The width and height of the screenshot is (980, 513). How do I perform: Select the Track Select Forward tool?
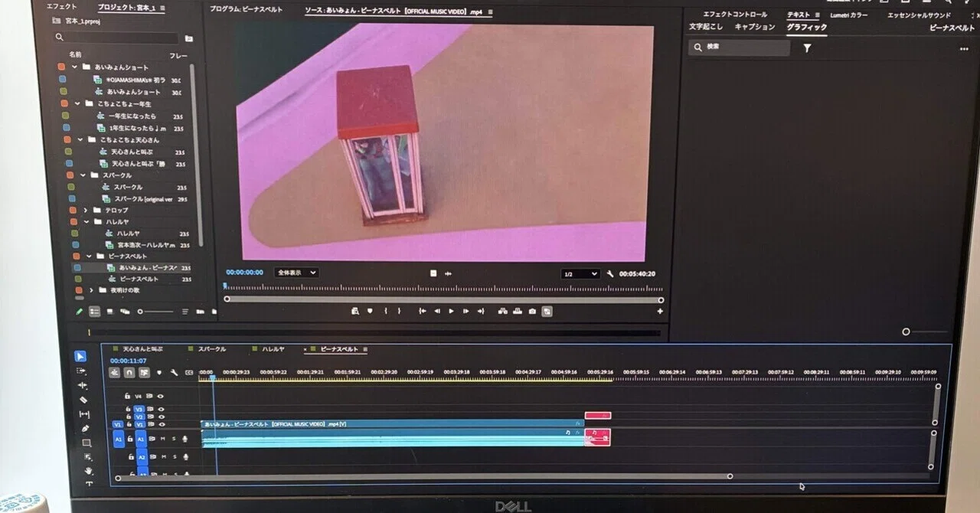[81, 371]
